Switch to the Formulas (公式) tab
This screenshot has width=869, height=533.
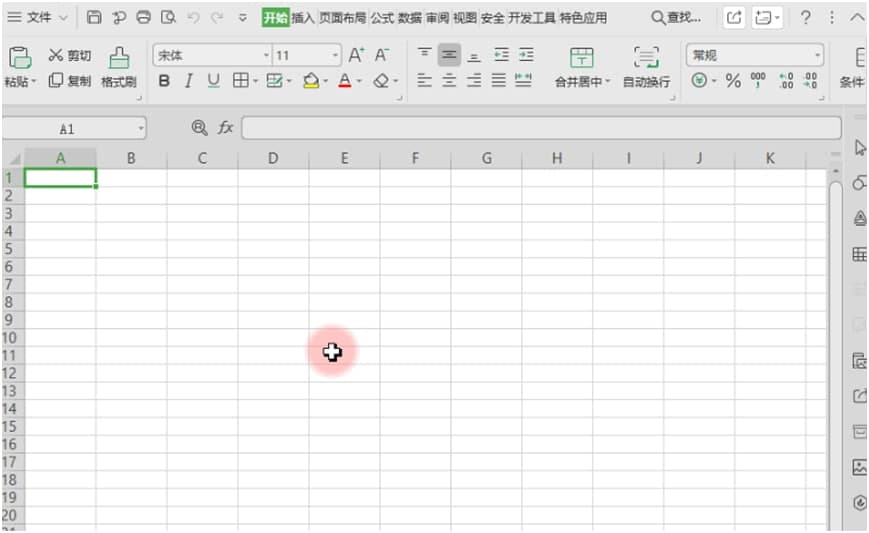[x=382, y=18]
